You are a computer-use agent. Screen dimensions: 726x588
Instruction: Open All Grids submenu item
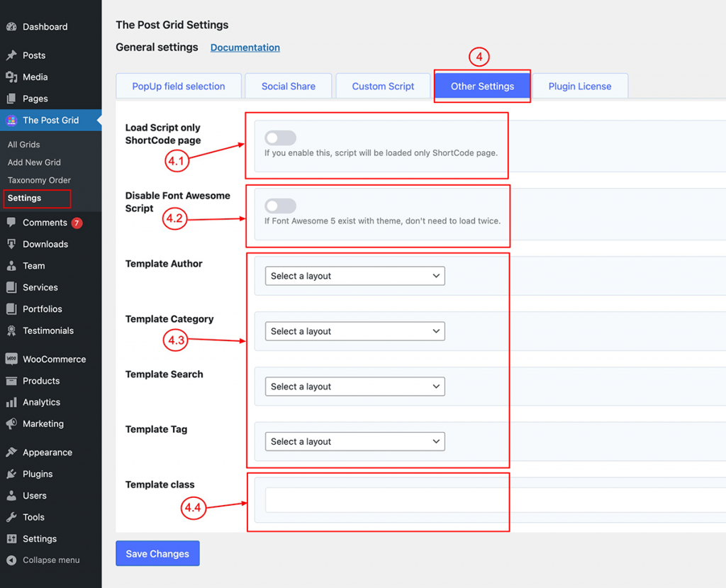point(23,145)
